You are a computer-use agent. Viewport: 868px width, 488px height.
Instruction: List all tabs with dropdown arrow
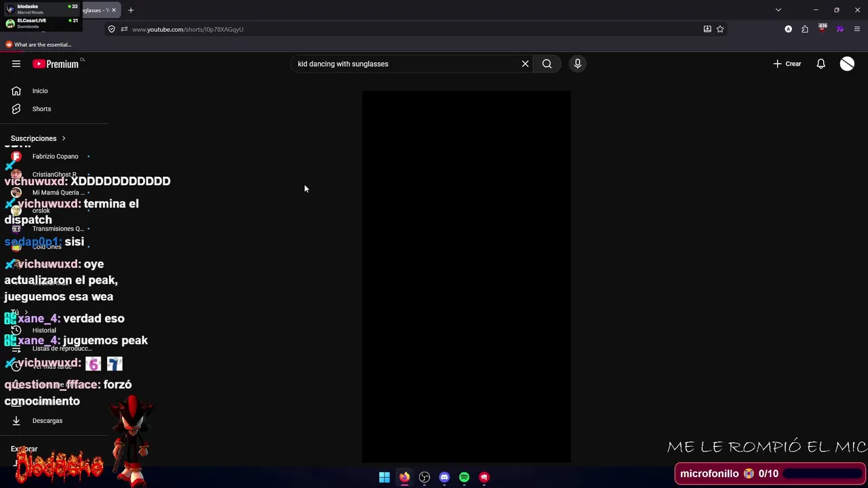point(778,10)
